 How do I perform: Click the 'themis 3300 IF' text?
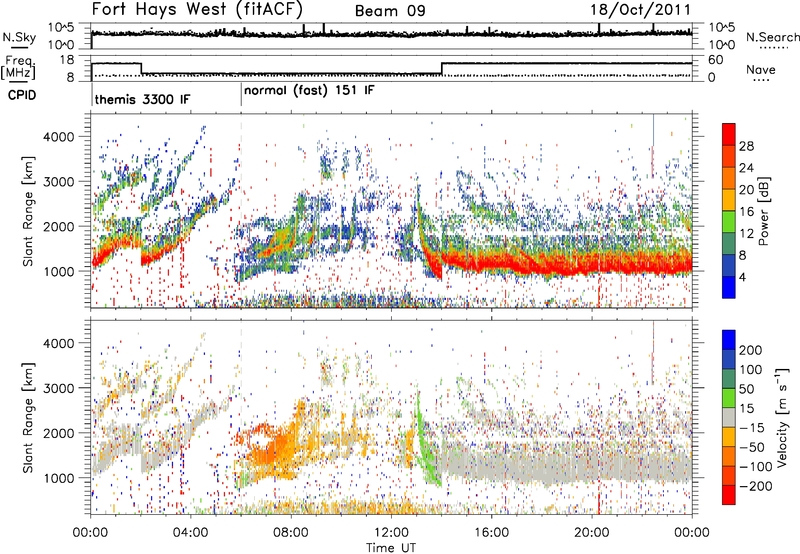[142, 99]
